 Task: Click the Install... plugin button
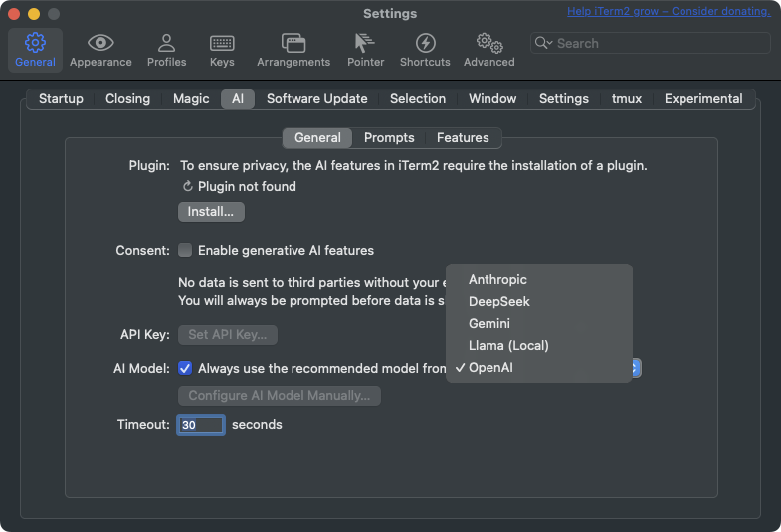point(211,212)
